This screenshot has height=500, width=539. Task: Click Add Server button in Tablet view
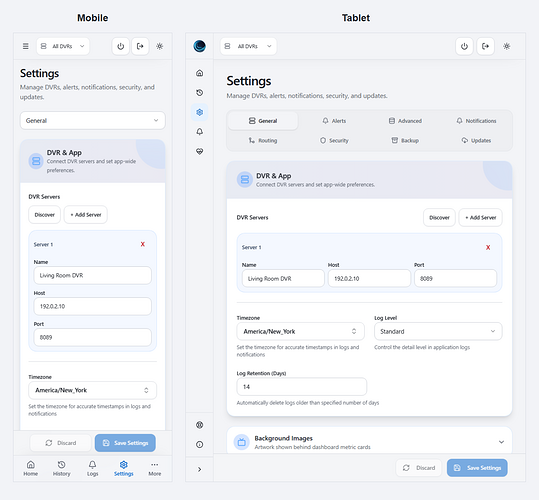481,217
